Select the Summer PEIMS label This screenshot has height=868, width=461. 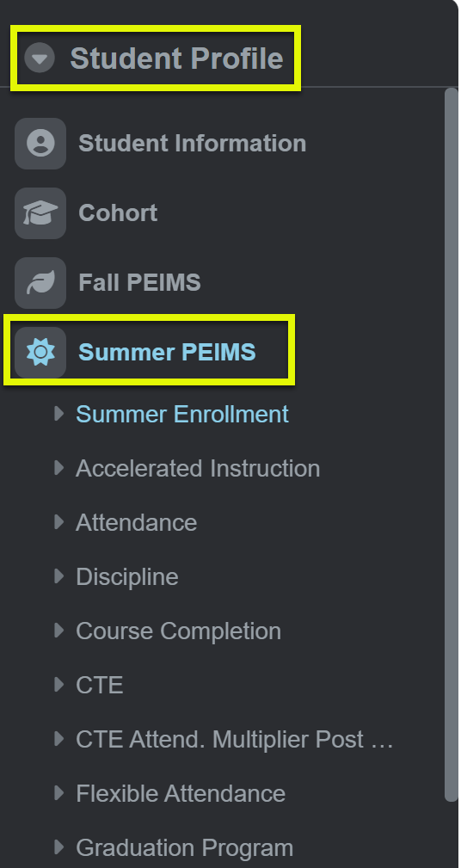[167, 353]
